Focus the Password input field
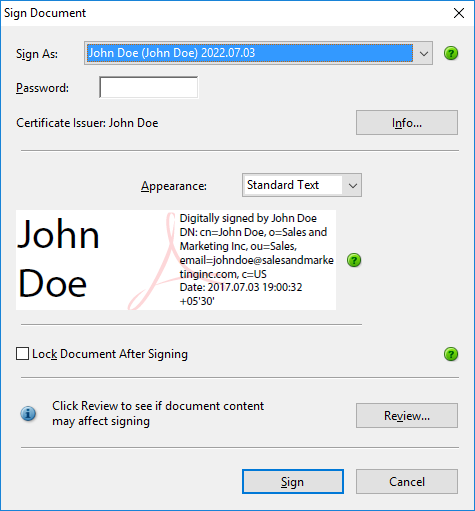 point(149,87)
